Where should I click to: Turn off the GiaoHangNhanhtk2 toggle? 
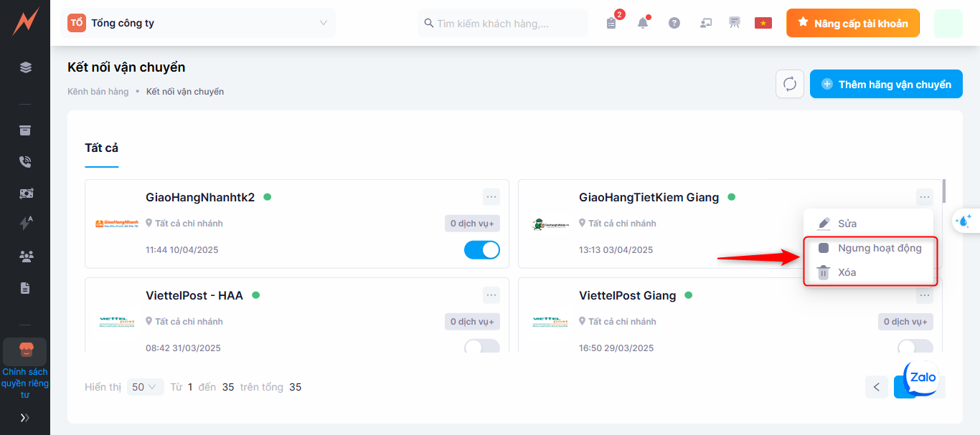pos(482,249)
